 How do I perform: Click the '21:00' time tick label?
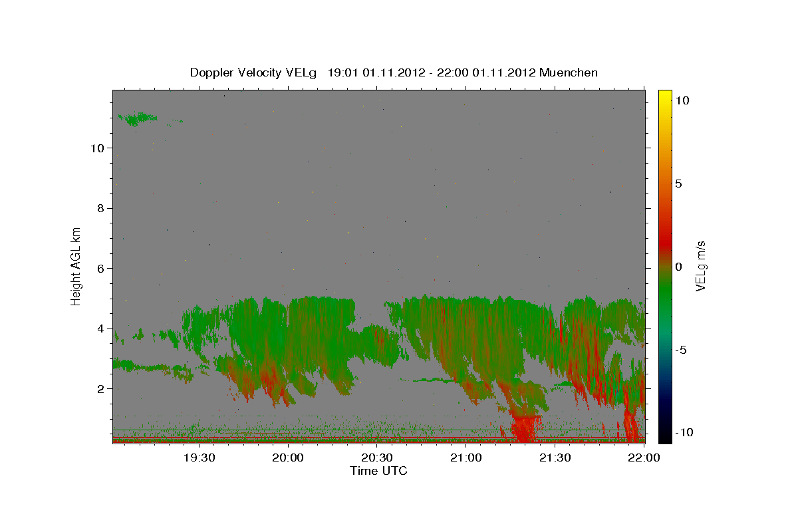coord(466,458)
